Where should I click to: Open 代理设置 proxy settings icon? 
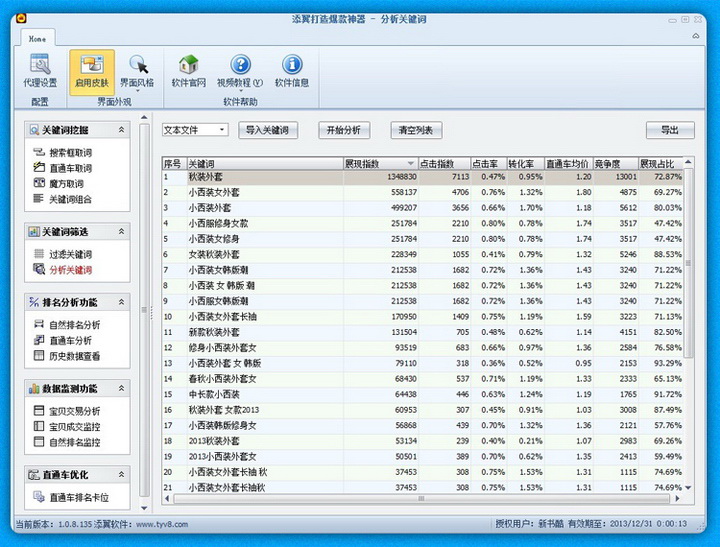(40, 71)
